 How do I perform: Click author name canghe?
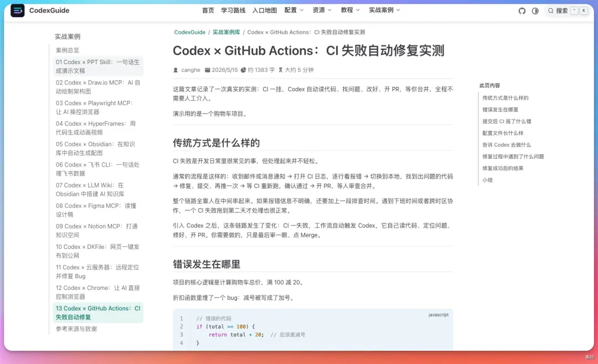(190, 70)
